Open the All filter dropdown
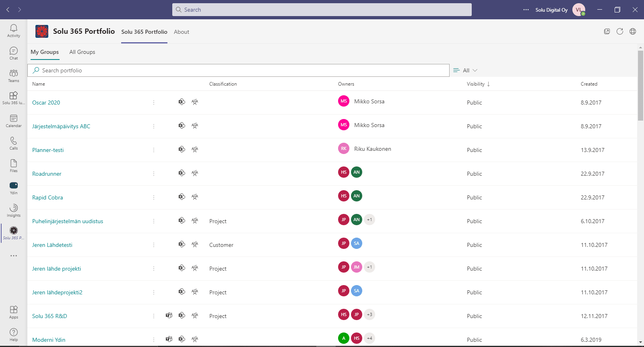The width and height of the screenshot is (644, 347). tap(465, 70)
